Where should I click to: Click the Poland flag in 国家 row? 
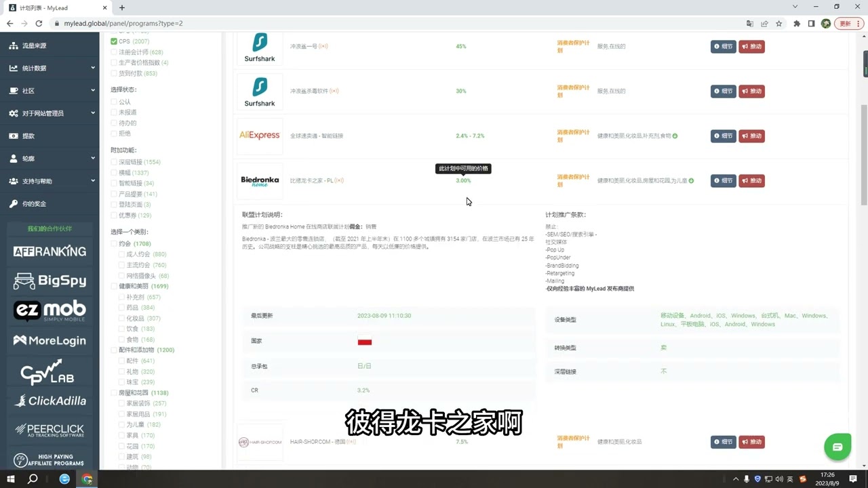365,341
